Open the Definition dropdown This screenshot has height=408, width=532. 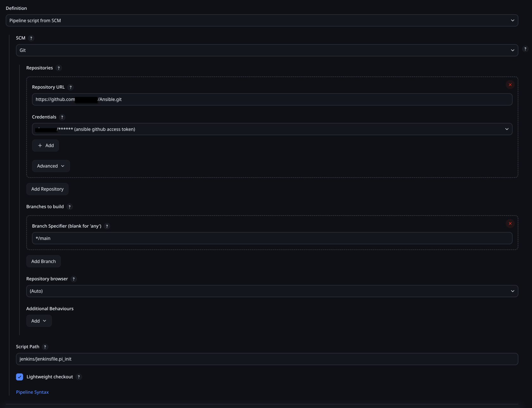click(262, 21)
